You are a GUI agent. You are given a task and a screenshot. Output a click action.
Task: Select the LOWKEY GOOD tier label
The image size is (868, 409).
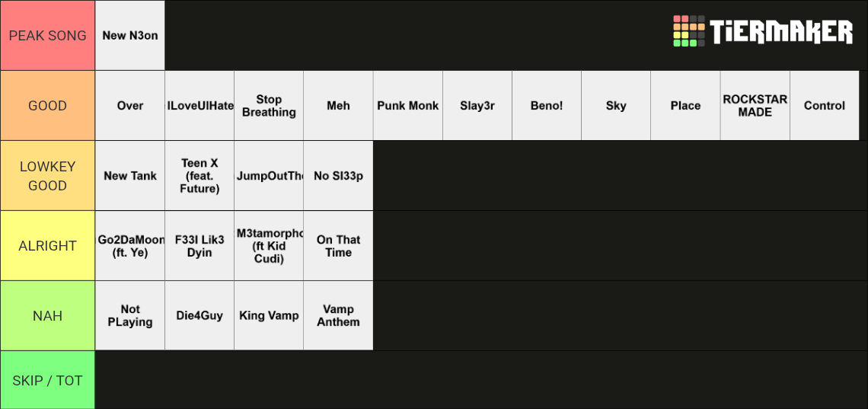click(48, 175)
